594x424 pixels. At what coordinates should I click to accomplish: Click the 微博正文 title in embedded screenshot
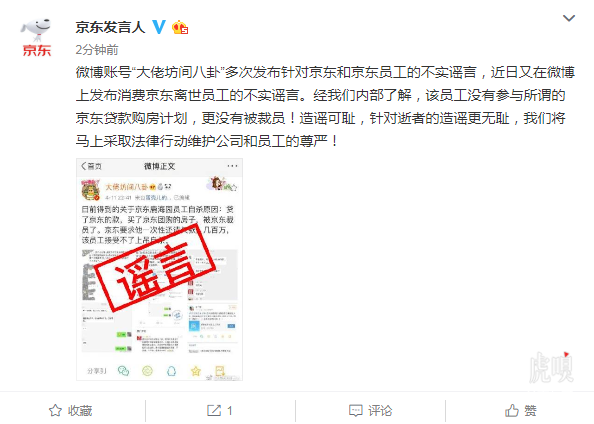(x=159, y=166)
